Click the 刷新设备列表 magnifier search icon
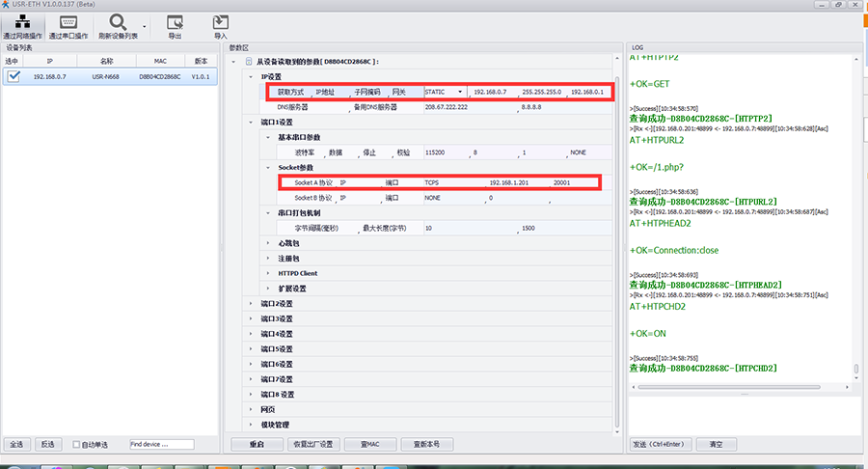 (x=118, y=21)
